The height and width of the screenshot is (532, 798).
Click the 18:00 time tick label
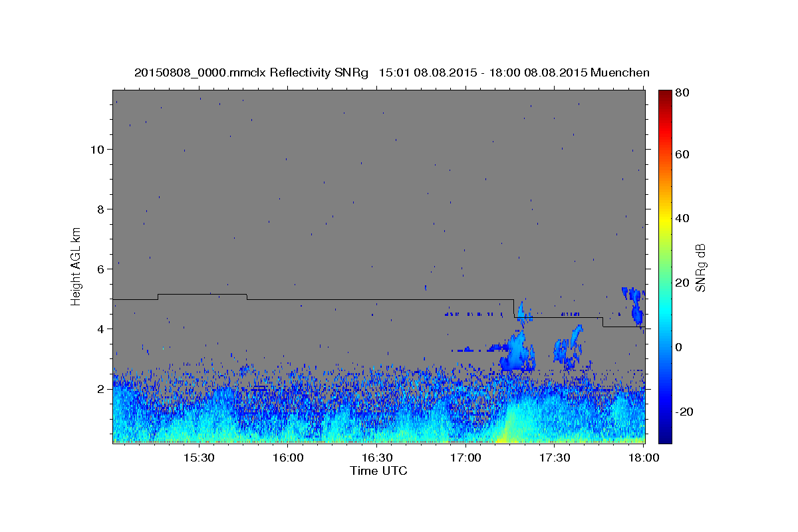pyautogui.click(x=643, y=458)
